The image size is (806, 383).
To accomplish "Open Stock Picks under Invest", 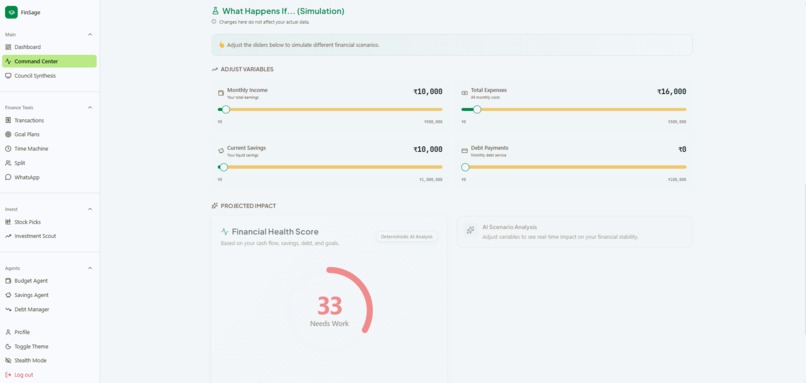I will coord(49,222).
